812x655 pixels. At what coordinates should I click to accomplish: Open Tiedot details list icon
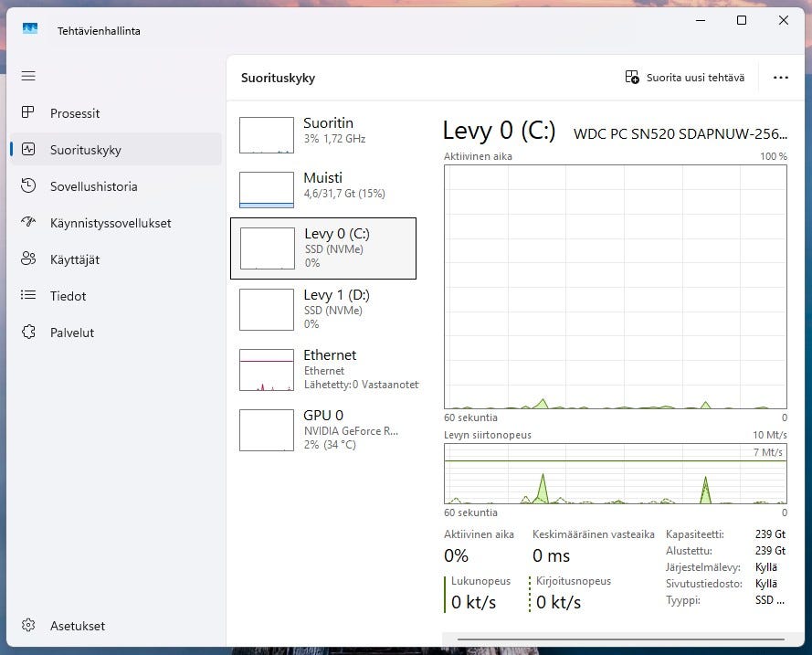[28, 295]
